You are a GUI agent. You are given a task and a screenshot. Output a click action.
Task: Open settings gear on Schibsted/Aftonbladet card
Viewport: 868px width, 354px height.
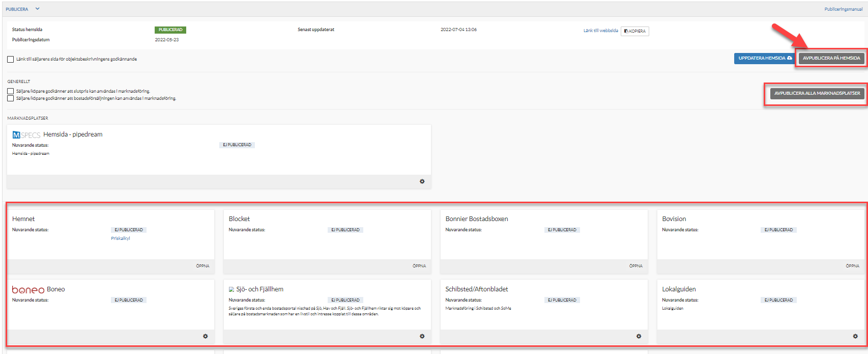pyautogui.click(x=639, y=336)
